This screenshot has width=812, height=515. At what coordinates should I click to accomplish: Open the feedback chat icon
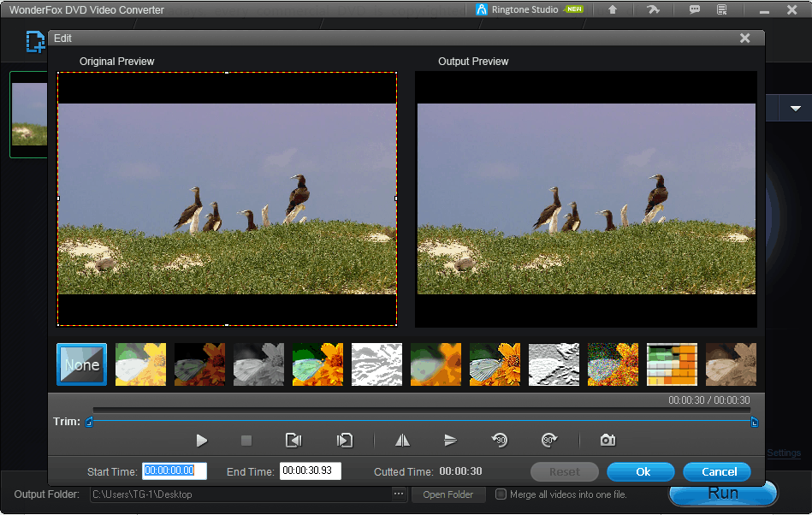(695, 9)
